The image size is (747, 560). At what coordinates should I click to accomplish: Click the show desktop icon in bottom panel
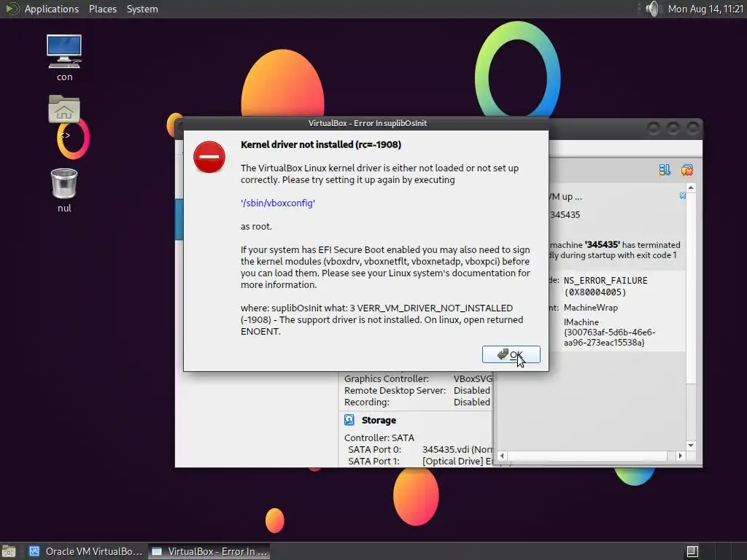pos(9,551)
